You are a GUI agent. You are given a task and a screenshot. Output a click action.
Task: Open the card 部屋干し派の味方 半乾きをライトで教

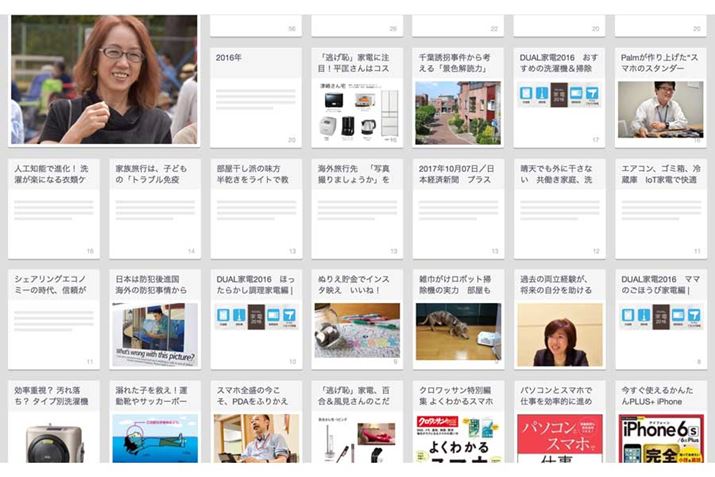(x=256, y=209)
